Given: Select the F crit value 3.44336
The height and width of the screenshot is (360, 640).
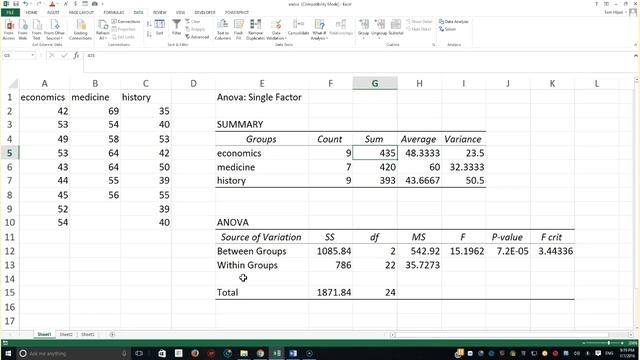Looking at the screenshot, I should [x=553, y=251].
